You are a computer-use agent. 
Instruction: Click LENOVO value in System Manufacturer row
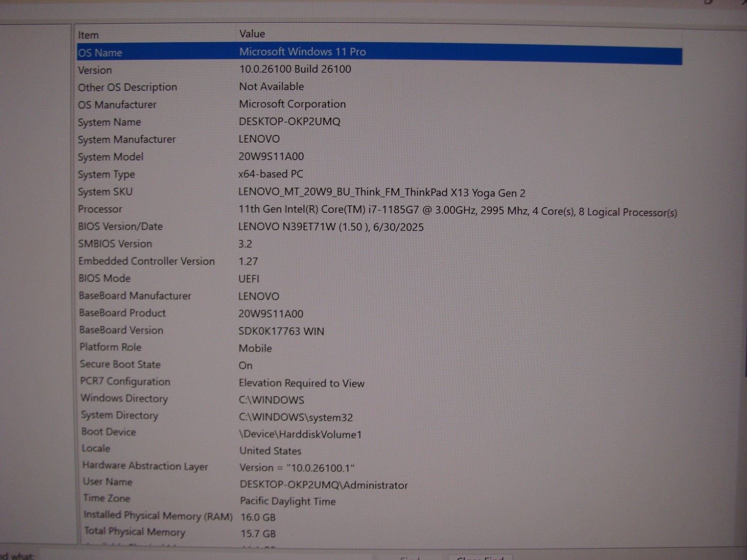point(259,139)
